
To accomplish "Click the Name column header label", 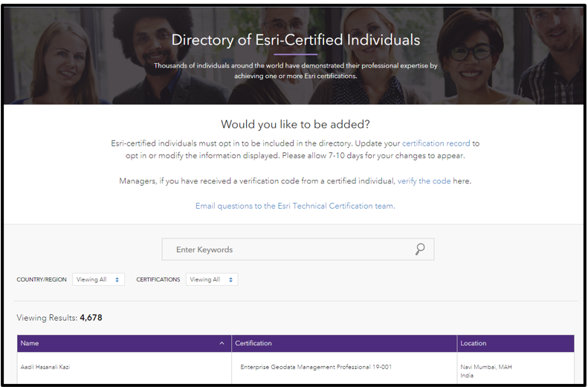I will [30, 344].
